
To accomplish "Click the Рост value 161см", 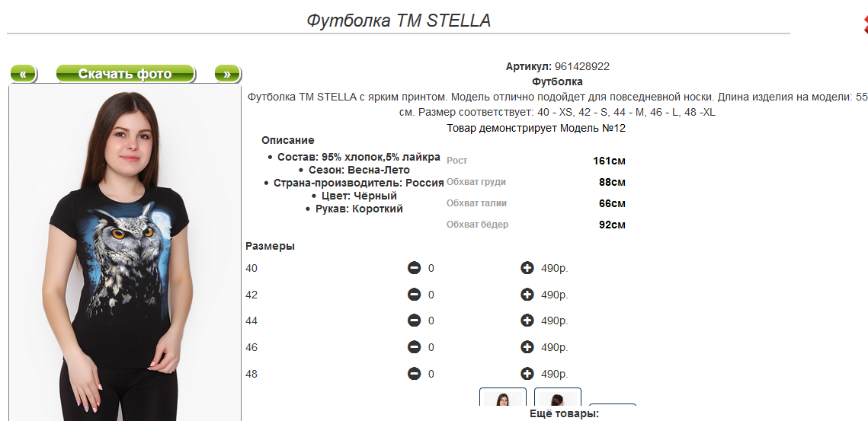I will 609,161.
